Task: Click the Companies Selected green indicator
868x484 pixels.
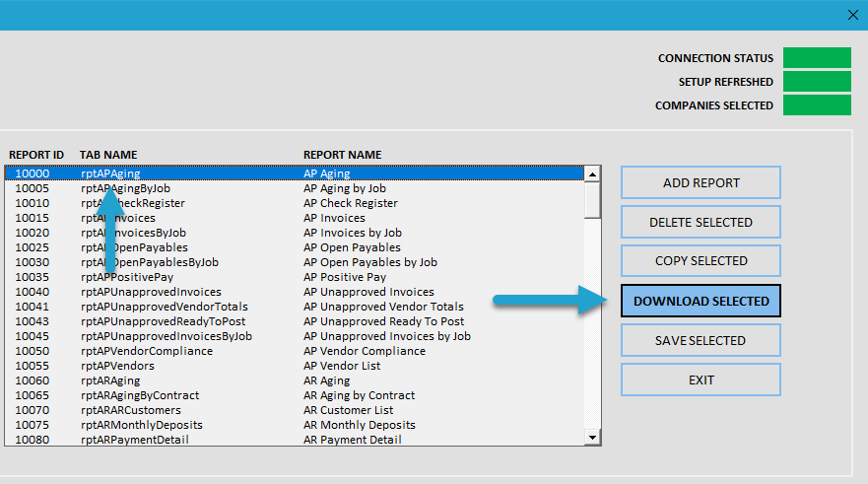Action: click(x=817, y=105)
